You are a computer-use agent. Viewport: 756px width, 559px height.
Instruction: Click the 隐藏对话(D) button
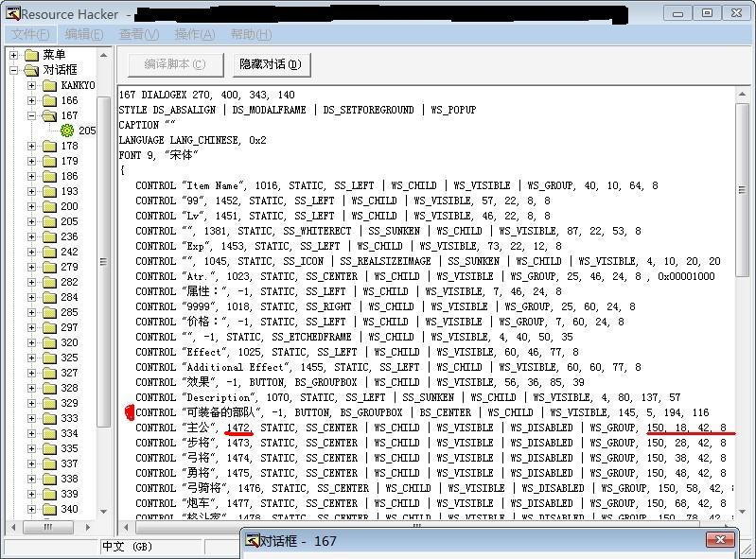point(271,64)
